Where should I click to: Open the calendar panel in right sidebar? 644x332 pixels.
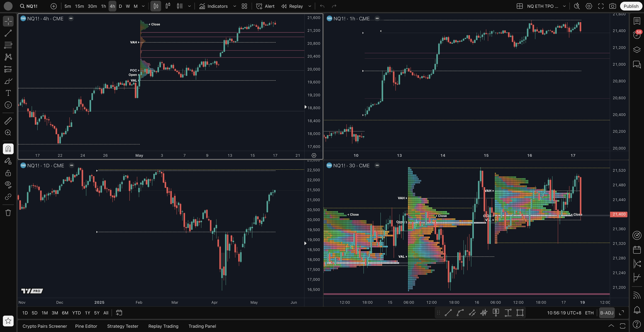(x=637, y=249)
